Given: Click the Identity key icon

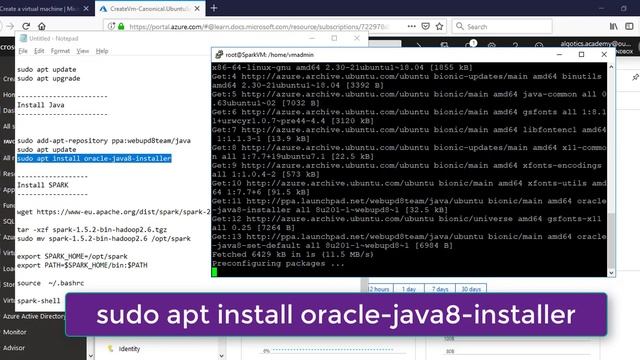Looking at the screenshot, I should pos(110,349).
